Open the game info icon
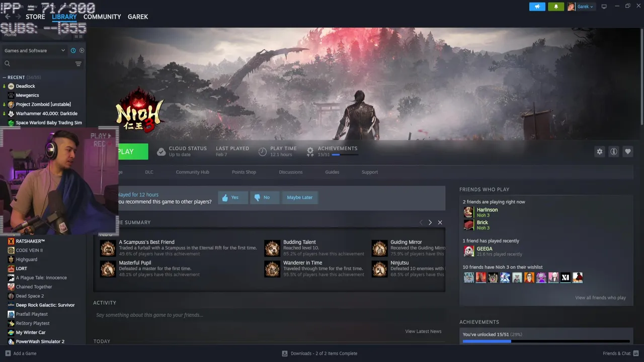 click(613, 151)
